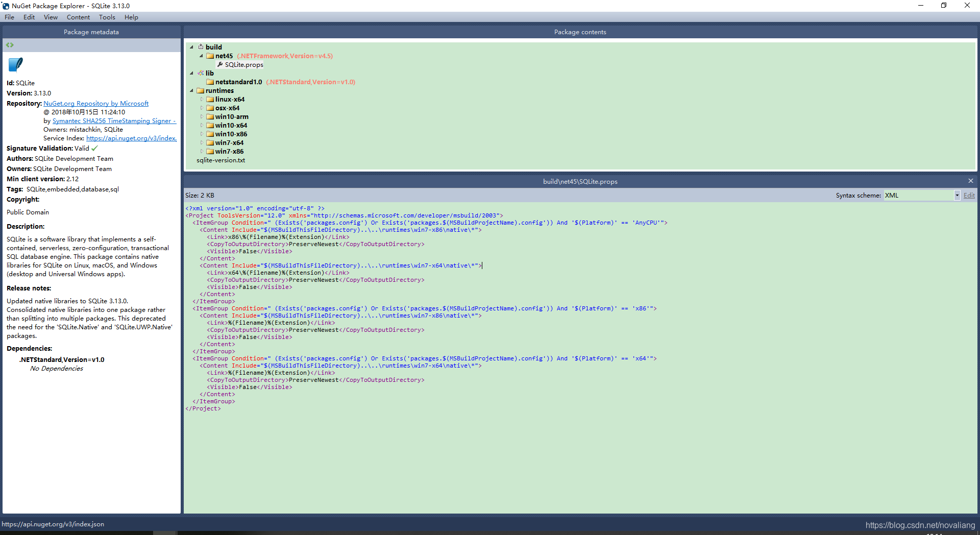
Task: Click the </Project> closing tag line
Action: [x=203, y=408]
